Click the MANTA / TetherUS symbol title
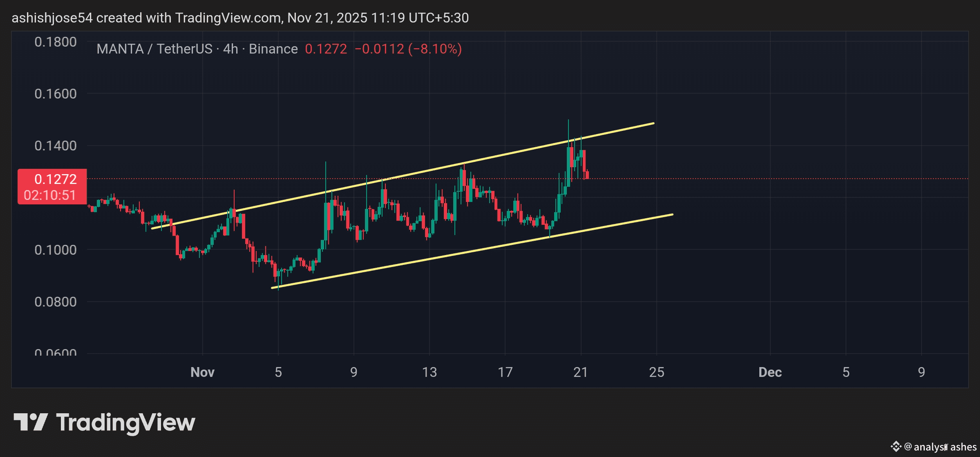Screen dimensions: 980x457 tap(154, 49)
